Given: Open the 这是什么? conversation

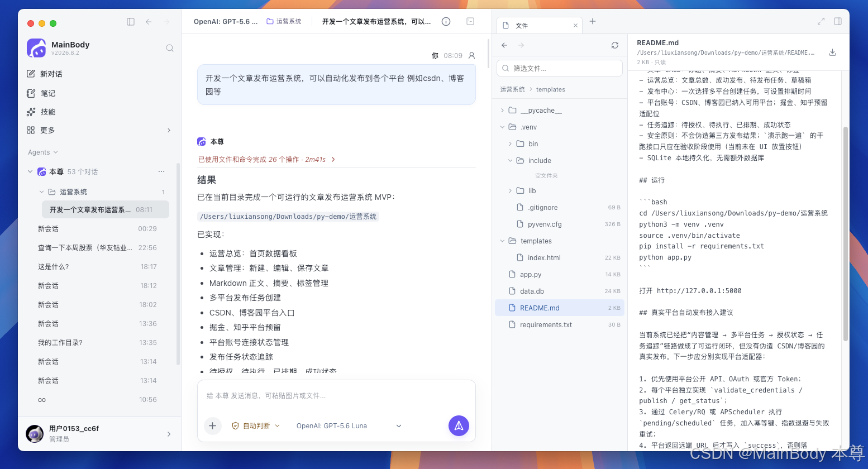Looking at the screenshot, I should tap(97, 266).
